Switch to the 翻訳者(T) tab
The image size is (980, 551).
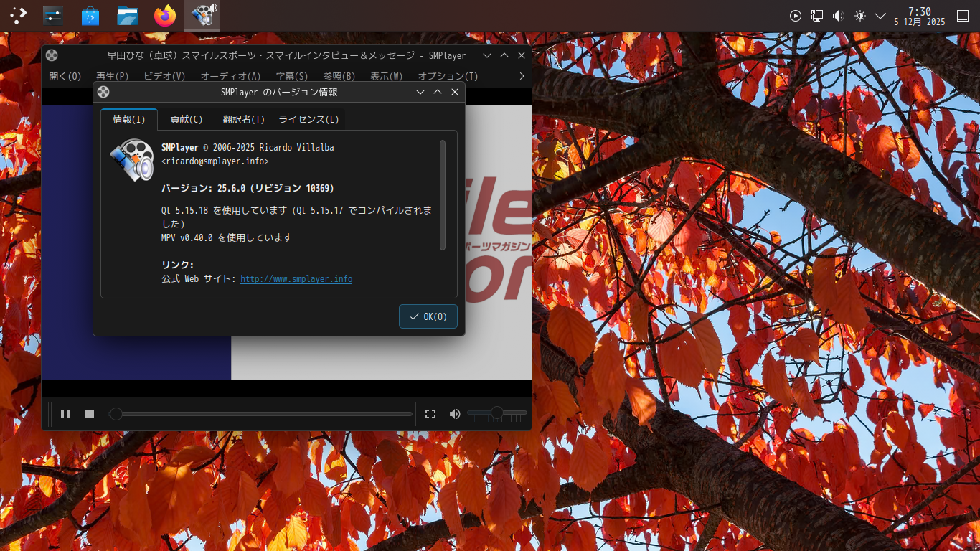point(244,120)
